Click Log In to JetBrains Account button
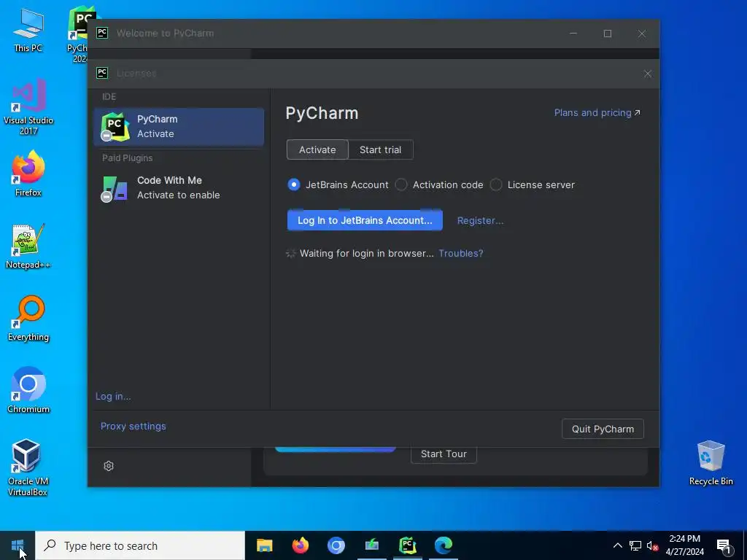 point(365,220)
